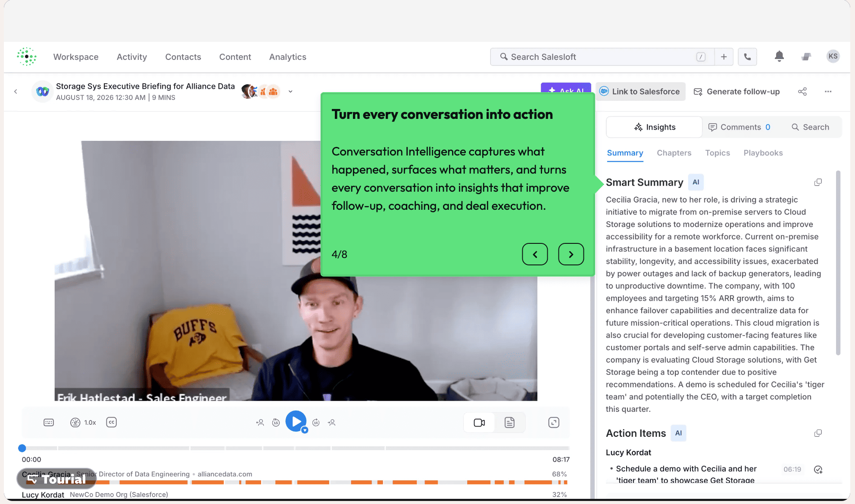This screenshot has width=855, height=504.
Task: Select the Summary sub-tab
Action: click(625, 153)
